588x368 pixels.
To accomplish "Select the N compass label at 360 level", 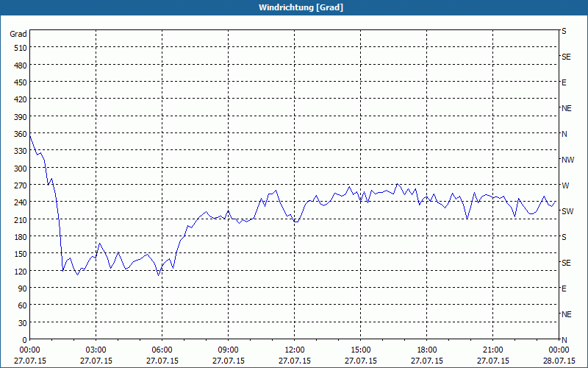I will pos(564,134).
